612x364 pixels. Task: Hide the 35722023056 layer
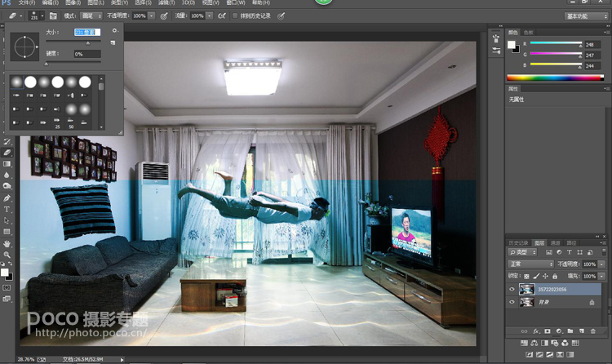click(x=512, y=289)
